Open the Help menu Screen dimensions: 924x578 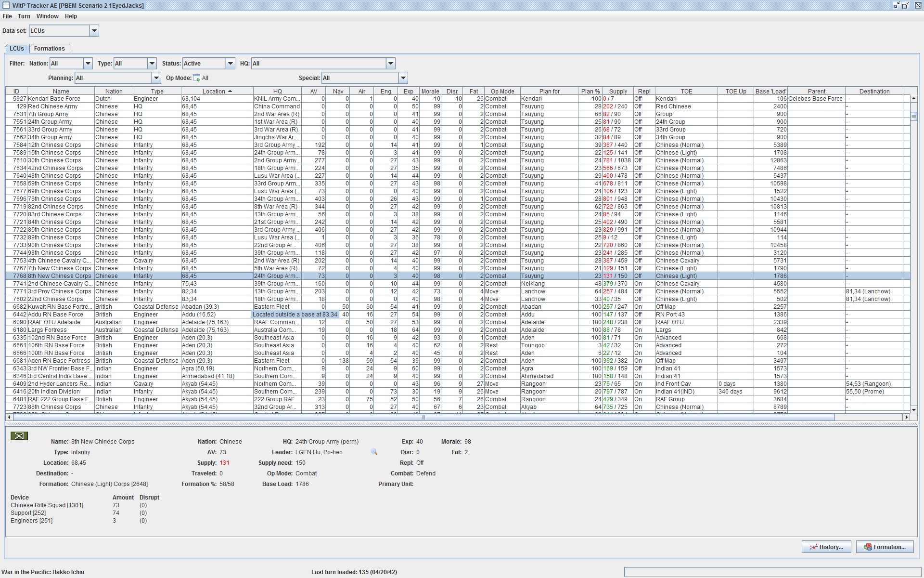(x=71, y=16)
